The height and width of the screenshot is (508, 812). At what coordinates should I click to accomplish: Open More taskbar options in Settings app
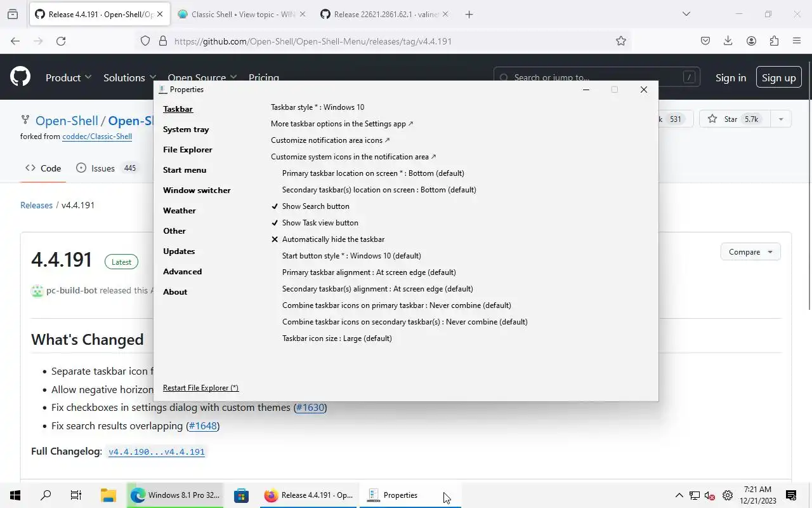click(342, 124)
